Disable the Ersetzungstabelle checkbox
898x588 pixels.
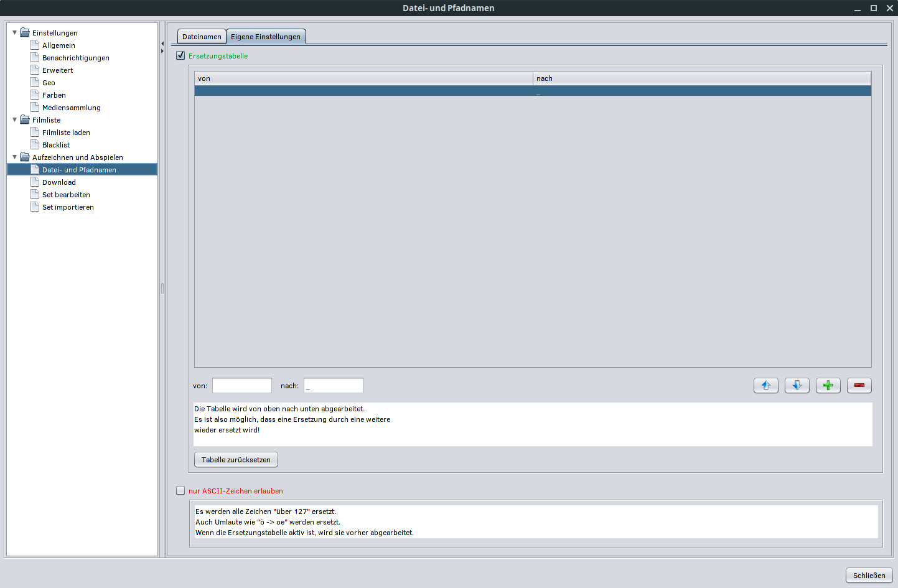[180, 56]
